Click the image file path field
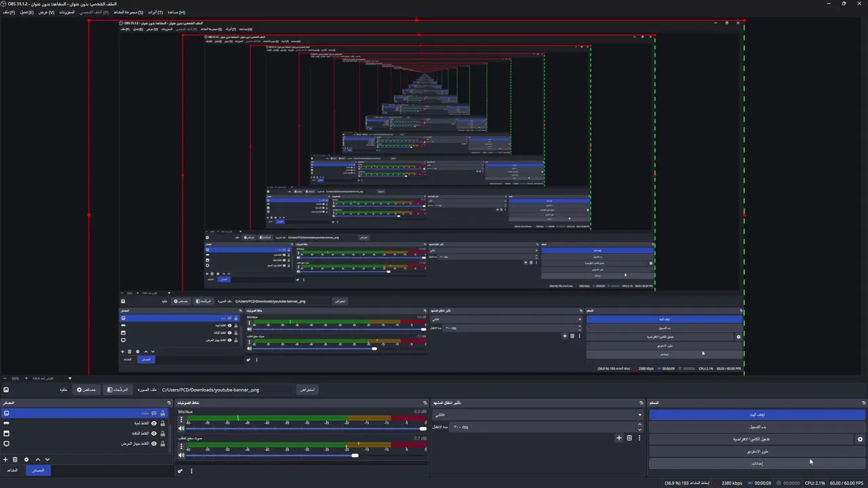868x488 pixels. [227, 390]
